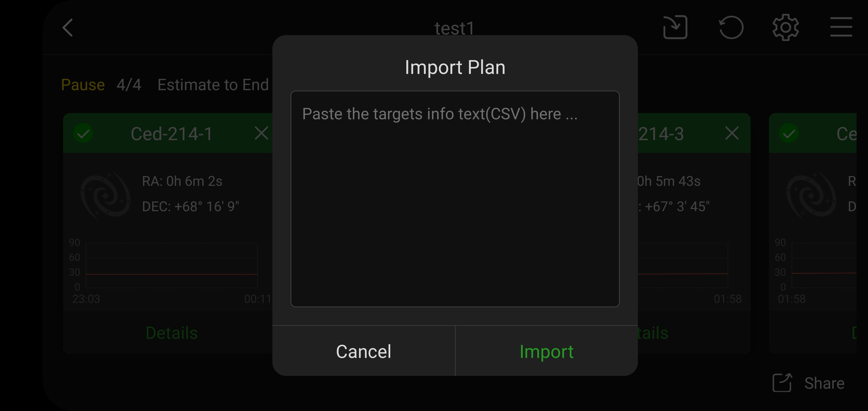Screen dimensions: 868x411
Task: Click the galaxy icon on Ced-214-1
Action: (x=105, y=195)
